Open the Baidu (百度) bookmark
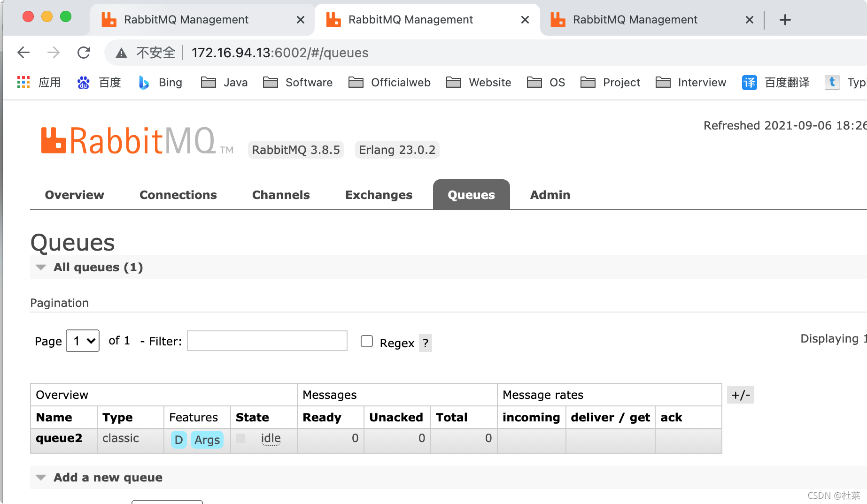This screenshot has height=504, width=867. (x=99, y=83)
